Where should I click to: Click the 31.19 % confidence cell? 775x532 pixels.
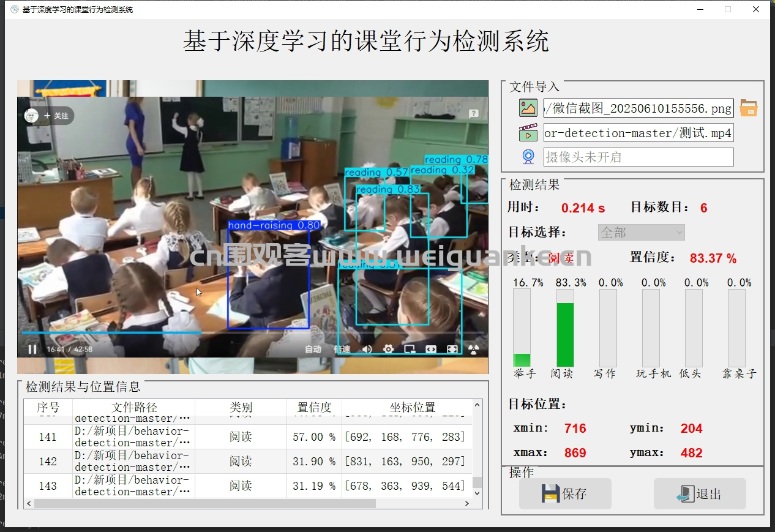pos(314,486)
